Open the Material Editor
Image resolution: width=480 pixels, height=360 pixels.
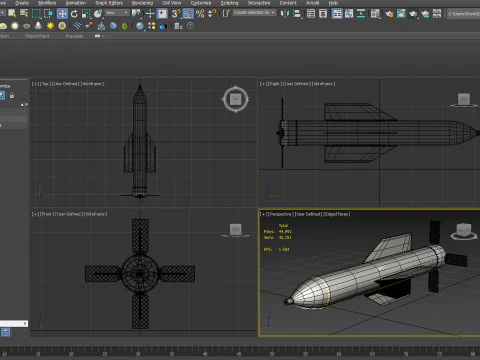(x=375, y=14)
